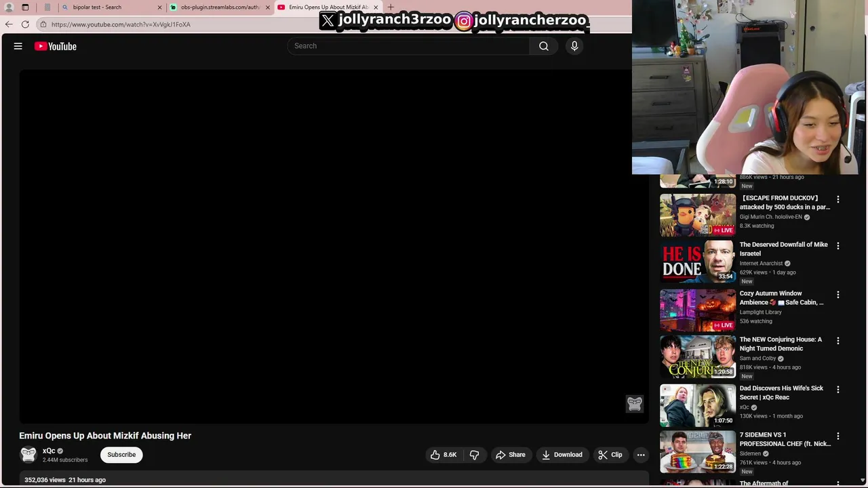Open the YouTube hamburger guide menu
This screenshot has height=488, width=868.
coord(18,46)
